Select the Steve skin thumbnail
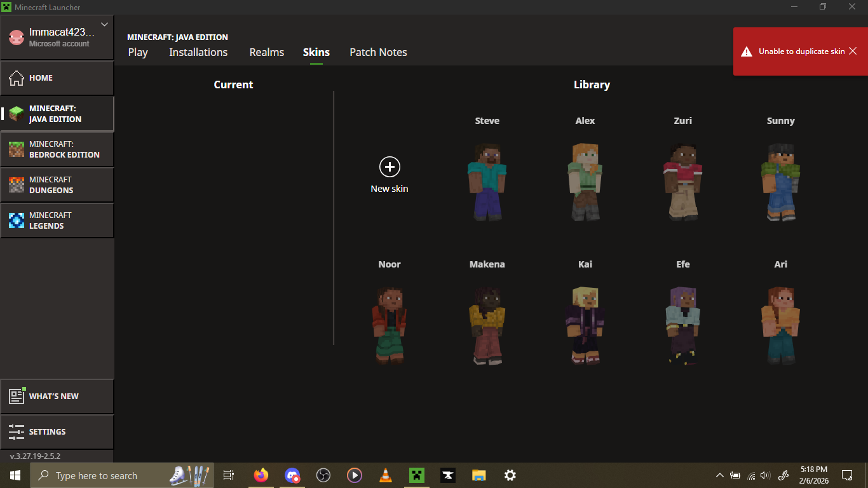868x488 pixels. click(487, 182)
